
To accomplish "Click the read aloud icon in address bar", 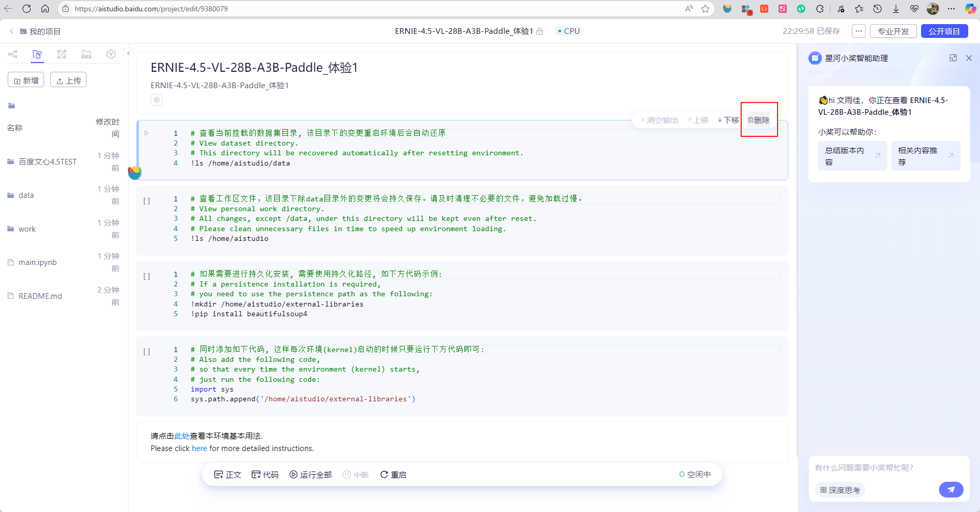I will (x=689, y=9).
